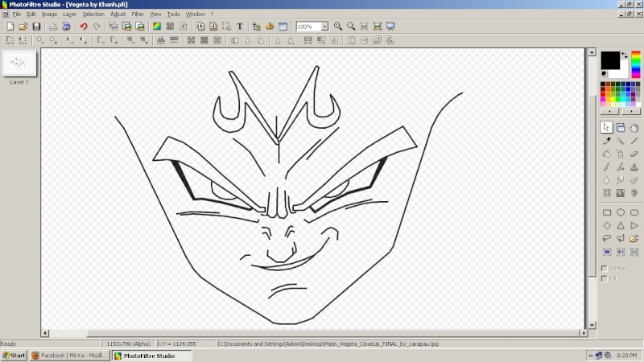
Task: Select the Magic wand tool
Action: coord(621,141)
